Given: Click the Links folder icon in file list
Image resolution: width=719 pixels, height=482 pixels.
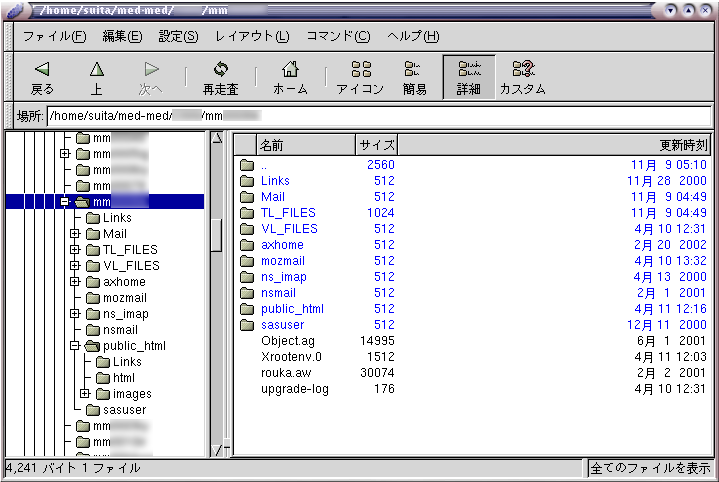Looking at the screenshot, I should (247, 181).
